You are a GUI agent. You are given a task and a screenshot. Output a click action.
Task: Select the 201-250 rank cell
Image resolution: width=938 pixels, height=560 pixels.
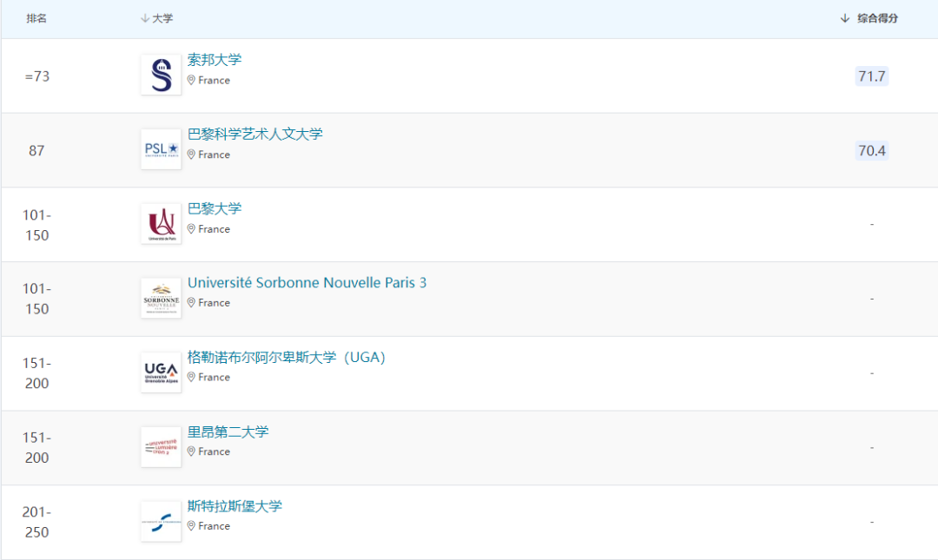36,523
